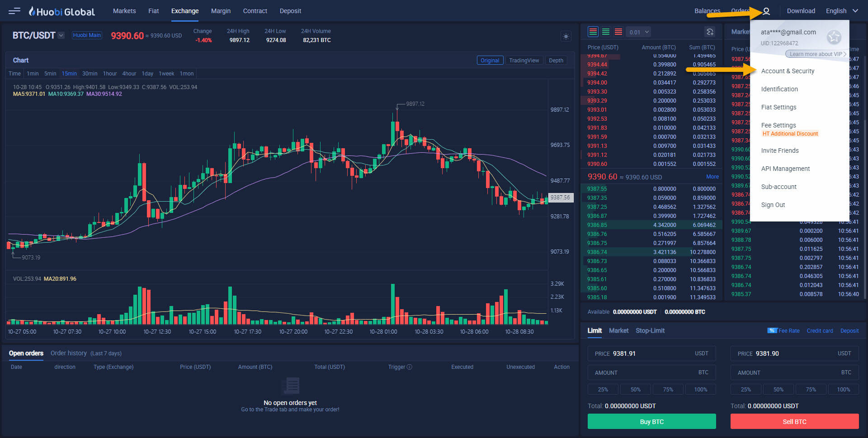The height and width of the screenshot is (438, 868).
Task: Switch to the Order history tab
Action: click(x=69, y=353)
